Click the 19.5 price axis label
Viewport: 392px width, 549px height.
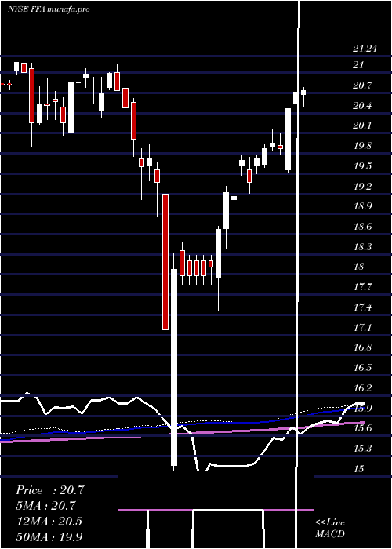point(362,166)
